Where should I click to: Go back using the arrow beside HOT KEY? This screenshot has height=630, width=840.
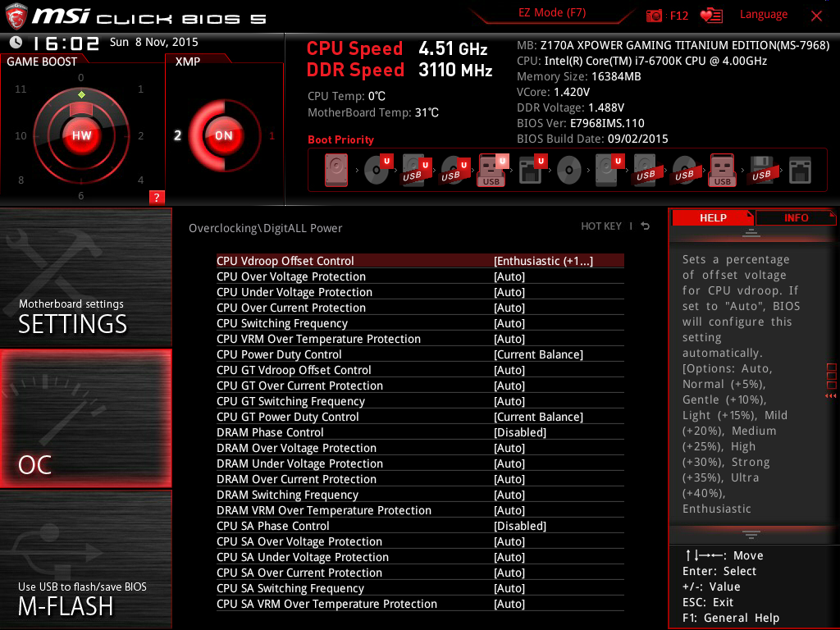pyautogui.click(x=646, y=226)
